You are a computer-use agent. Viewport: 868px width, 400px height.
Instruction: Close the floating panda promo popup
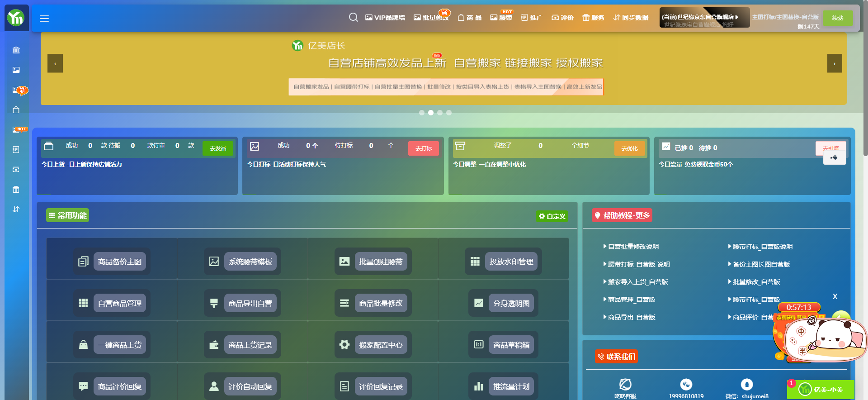(835, 296)
